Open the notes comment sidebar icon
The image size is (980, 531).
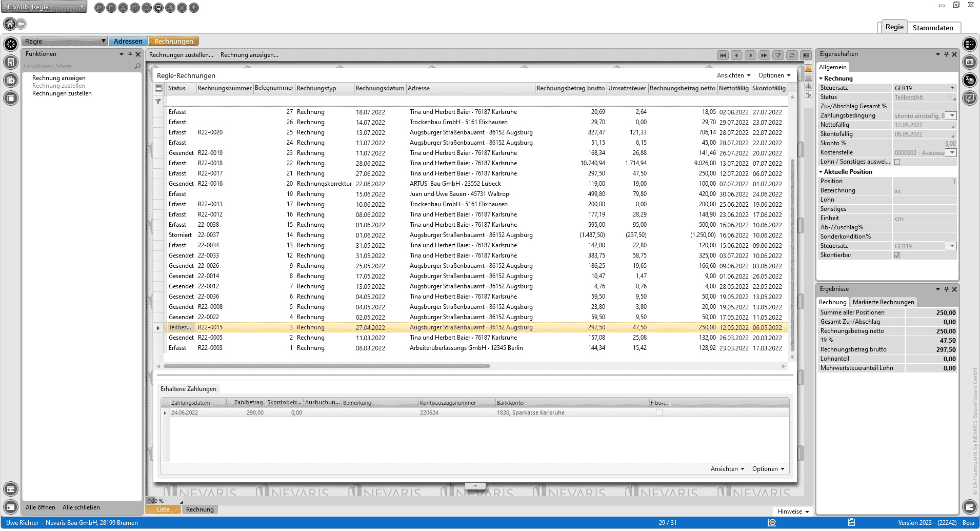pyautogui.click(x=969, y=98)
